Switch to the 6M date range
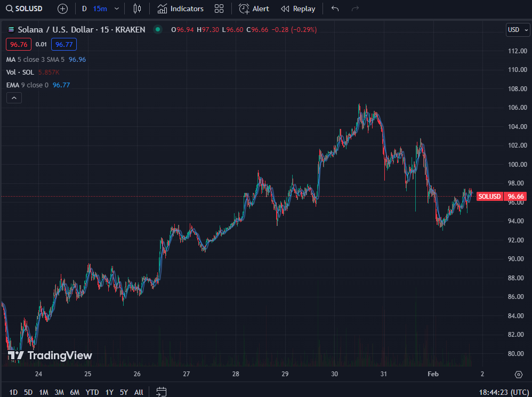This screenshot has height=397, width=532. tap(75, 392)
